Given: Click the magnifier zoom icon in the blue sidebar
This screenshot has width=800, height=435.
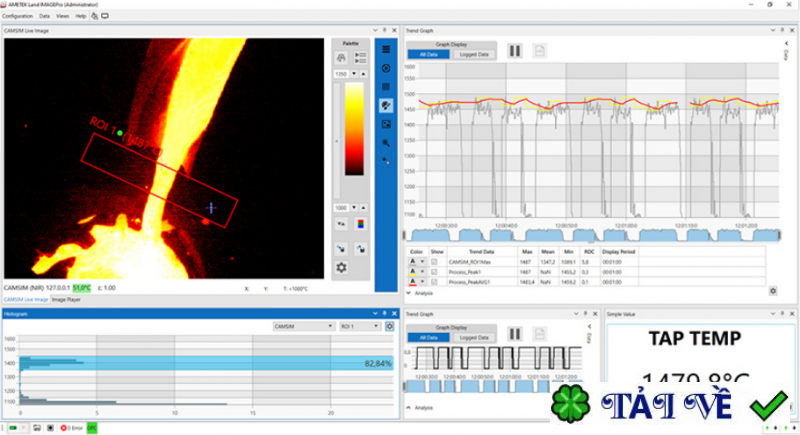Looking at the screenshot, I should [386, 143].
